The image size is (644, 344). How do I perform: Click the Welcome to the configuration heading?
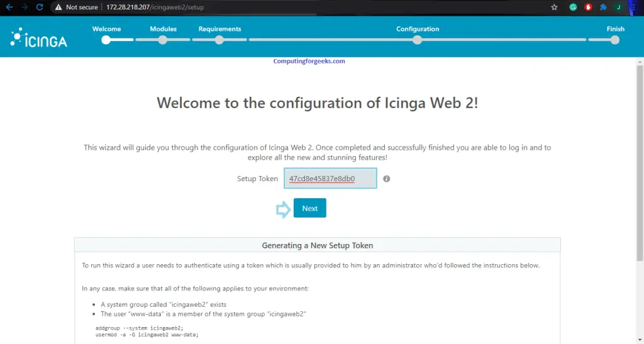(318, 103)
